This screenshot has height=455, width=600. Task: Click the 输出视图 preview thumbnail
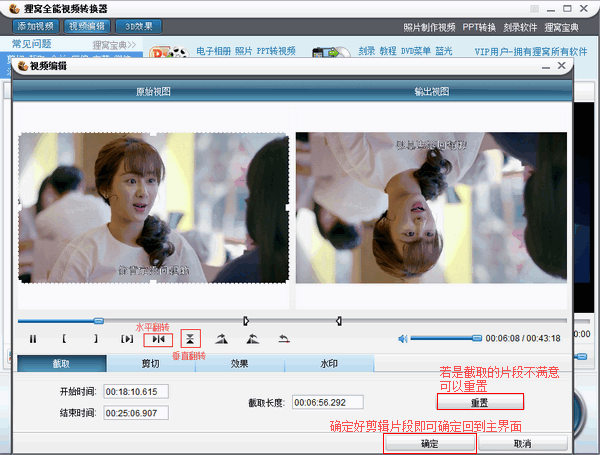point(431,208)
